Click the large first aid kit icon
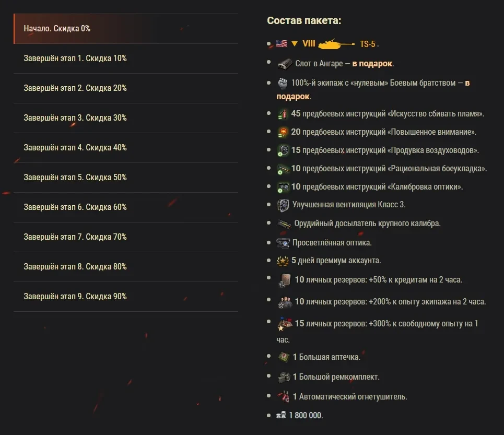This screenshot has width=504, height=435. click(284, 357)
